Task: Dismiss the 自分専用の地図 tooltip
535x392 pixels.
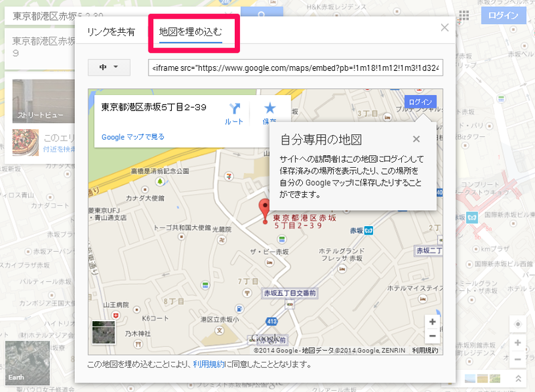Action: click(x=416, y=139)
